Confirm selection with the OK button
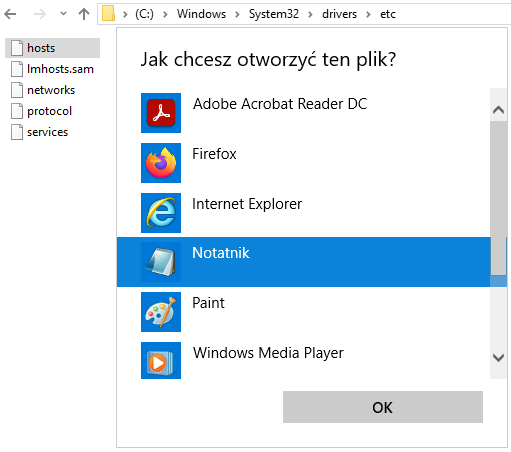 (383, 407)
